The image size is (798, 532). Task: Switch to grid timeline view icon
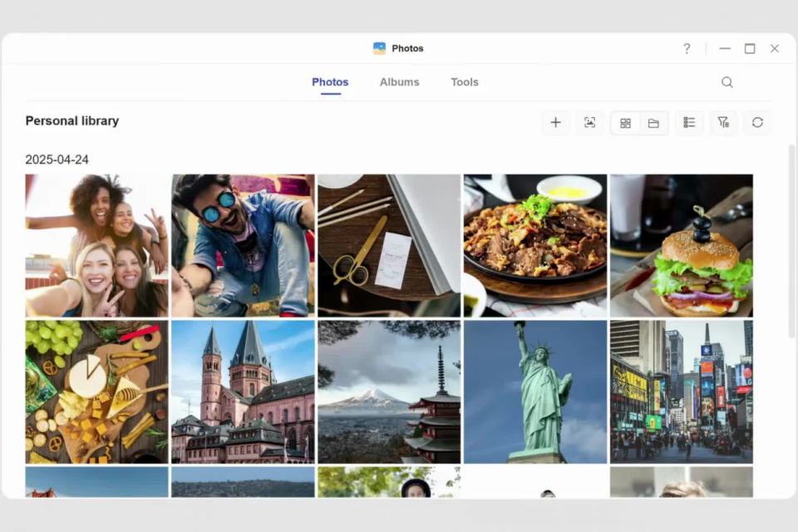(625, 123)
